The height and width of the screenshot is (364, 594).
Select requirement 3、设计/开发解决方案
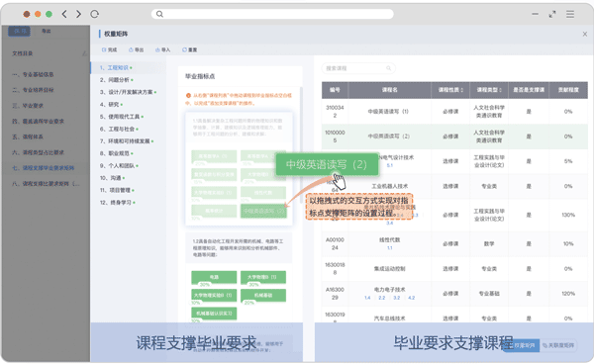pyautogui.click(x=128, y=92)
